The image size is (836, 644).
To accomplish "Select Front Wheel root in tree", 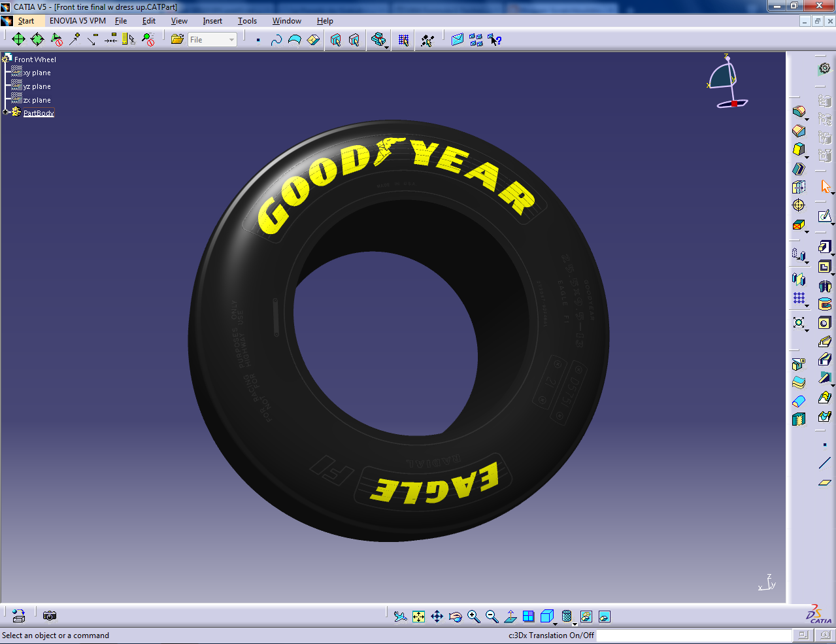I will [35, 59].
